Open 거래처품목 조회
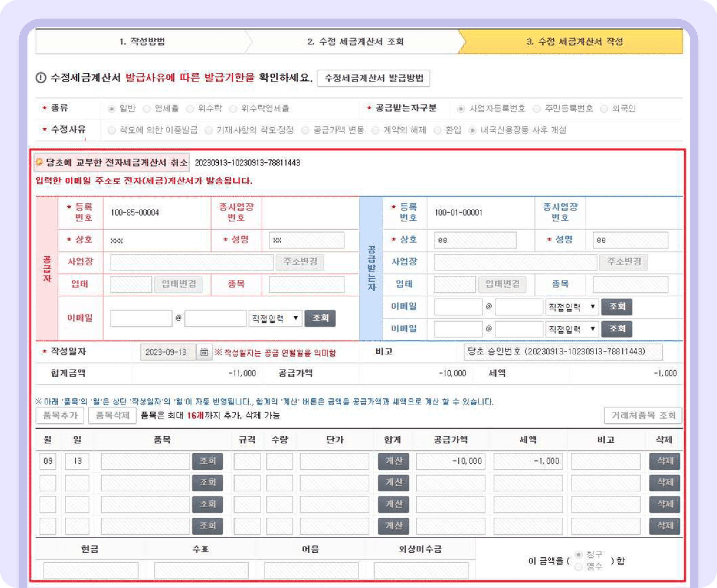This screenshot has height=588, width=717. point(644,415)
